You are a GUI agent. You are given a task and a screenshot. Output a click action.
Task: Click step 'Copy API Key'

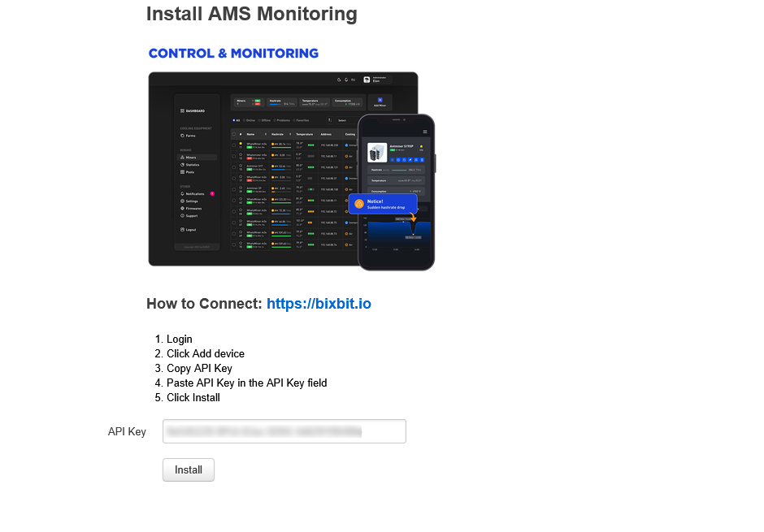[x=199, y=369]
